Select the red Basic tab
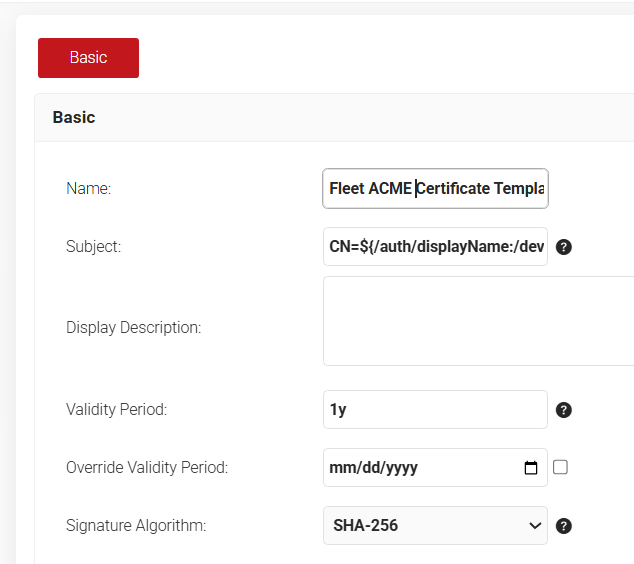The image size is (634, 564). 89,58
